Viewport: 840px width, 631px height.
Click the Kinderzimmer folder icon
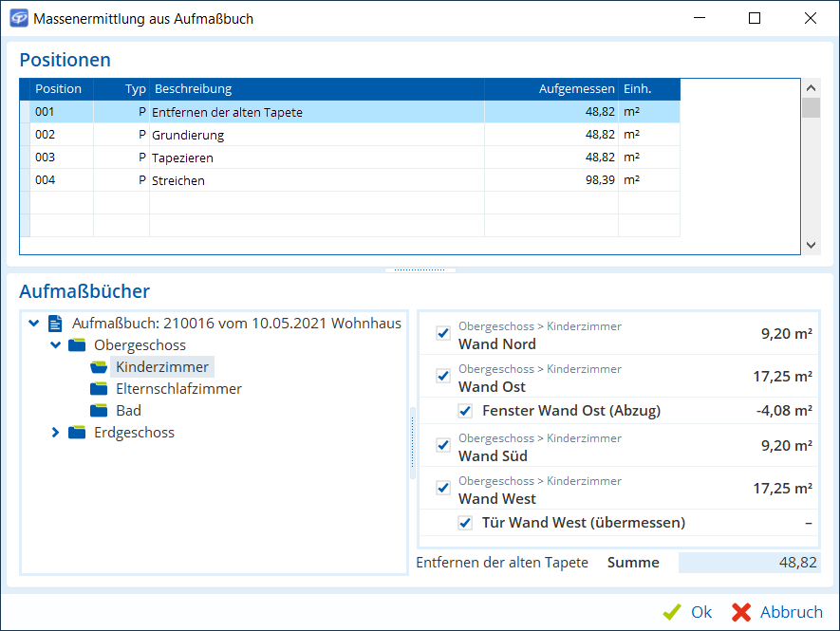tap(99, 367)
